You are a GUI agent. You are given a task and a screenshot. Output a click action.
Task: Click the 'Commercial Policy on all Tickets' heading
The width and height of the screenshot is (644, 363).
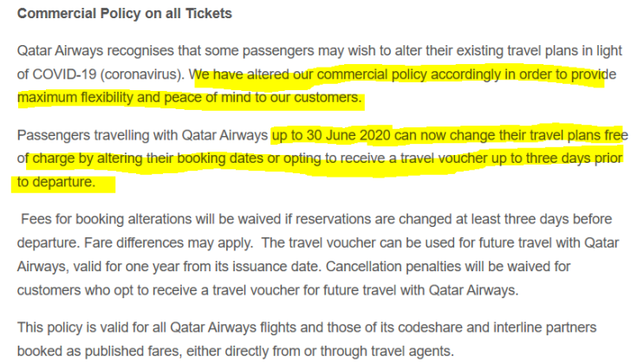click(125, 14)
